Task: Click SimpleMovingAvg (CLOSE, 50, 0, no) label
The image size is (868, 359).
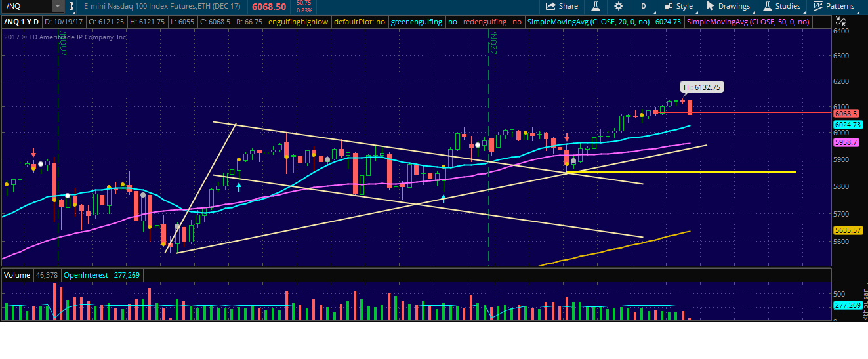Action: (x=749, y=22)
